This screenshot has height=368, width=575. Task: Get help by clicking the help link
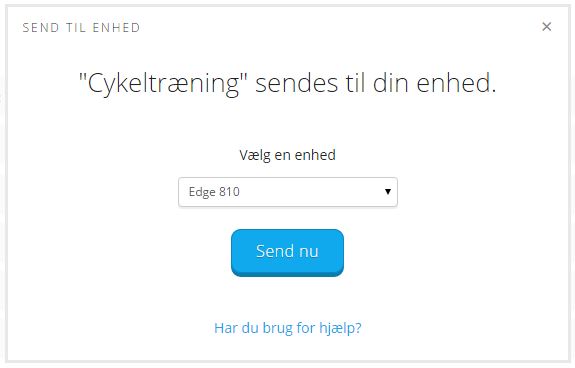point(288,328)
